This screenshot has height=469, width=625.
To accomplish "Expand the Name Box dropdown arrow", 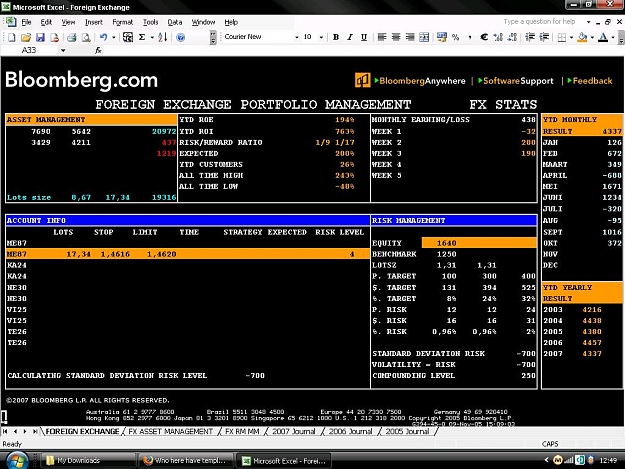I will pos(63,50).
